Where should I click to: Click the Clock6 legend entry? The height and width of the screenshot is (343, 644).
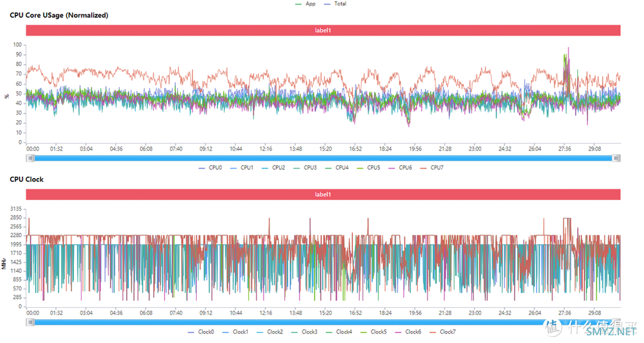pyautogui.click(x=408, y=332)
